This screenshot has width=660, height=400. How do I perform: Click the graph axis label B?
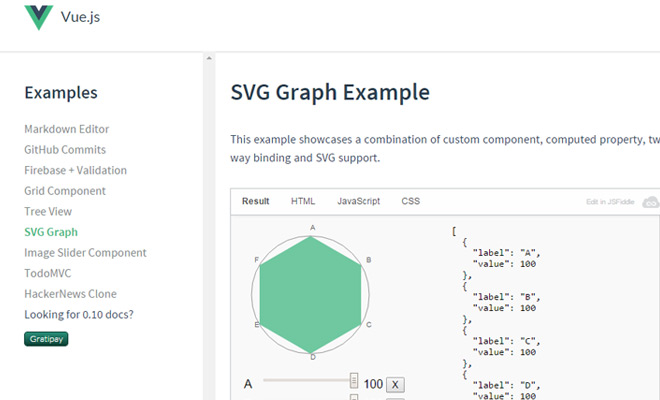(x=369, y=260)
